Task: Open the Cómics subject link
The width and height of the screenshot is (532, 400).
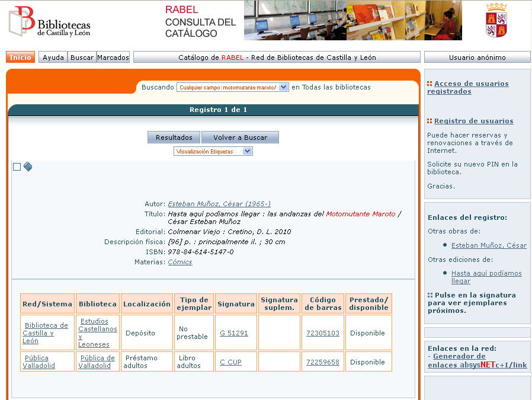Action: (x=180, y=262)
